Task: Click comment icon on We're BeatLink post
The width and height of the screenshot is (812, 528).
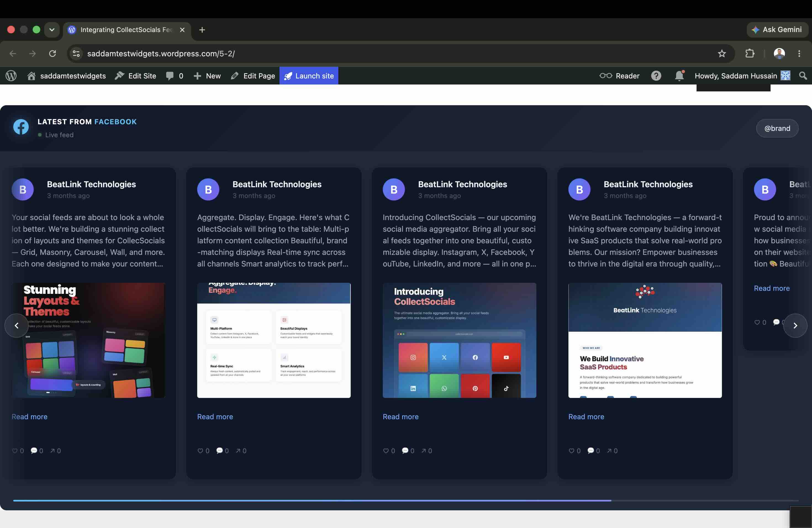Action: point(590,451)
